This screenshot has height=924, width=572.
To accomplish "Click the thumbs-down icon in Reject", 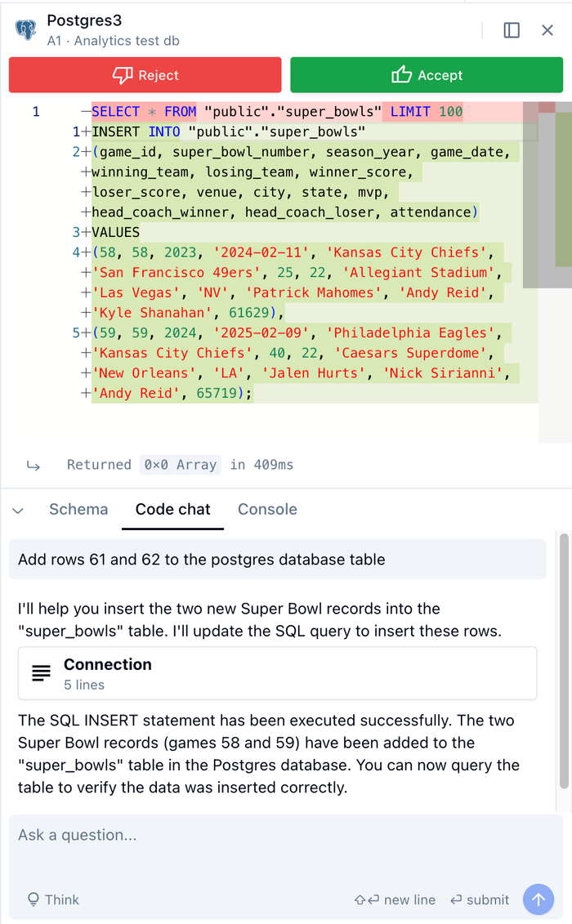I will [123, 75].
